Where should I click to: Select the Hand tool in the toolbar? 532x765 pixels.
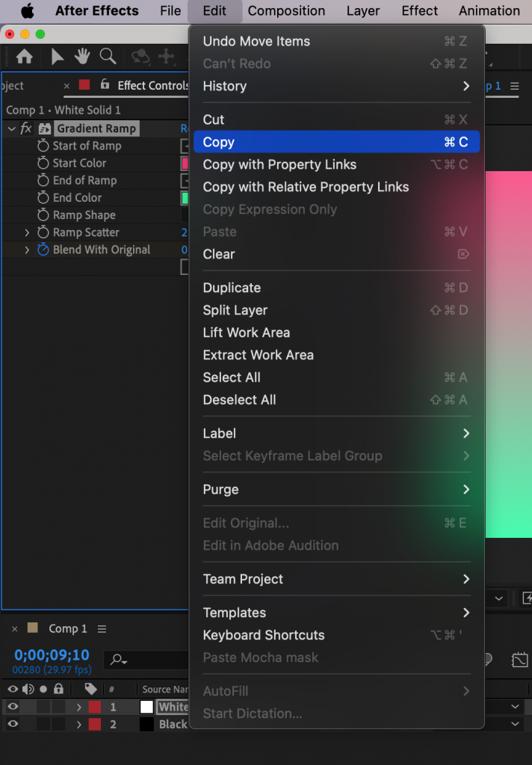82,57
